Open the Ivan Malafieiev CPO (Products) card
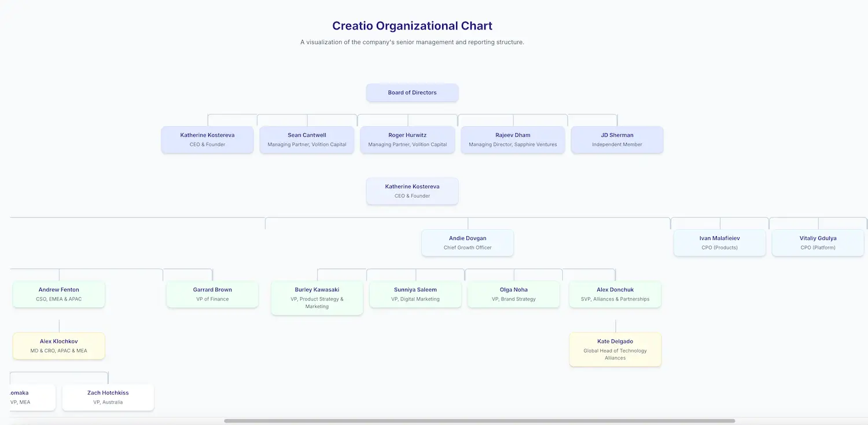The image size is (868, 425). [x=719, y=243]
